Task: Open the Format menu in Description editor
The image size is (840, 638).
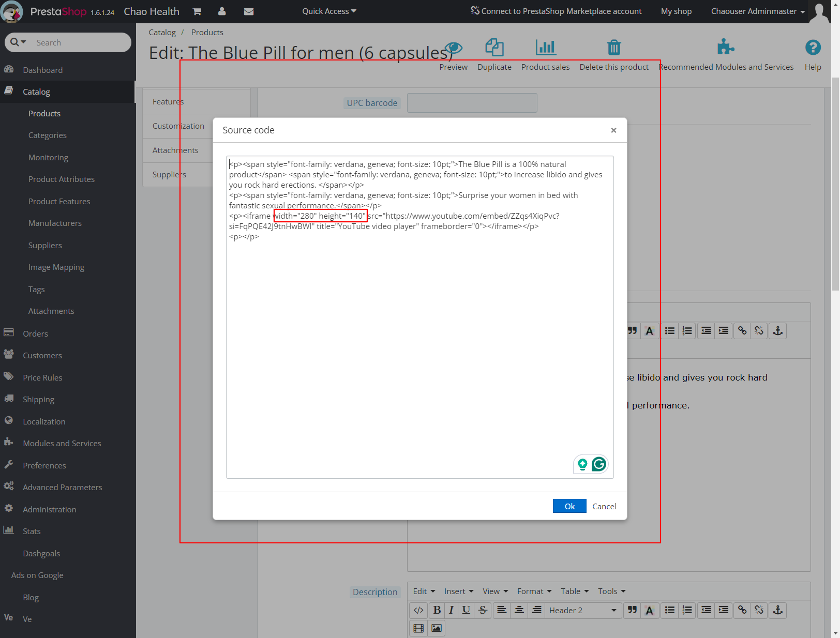Action: point(534,591)
